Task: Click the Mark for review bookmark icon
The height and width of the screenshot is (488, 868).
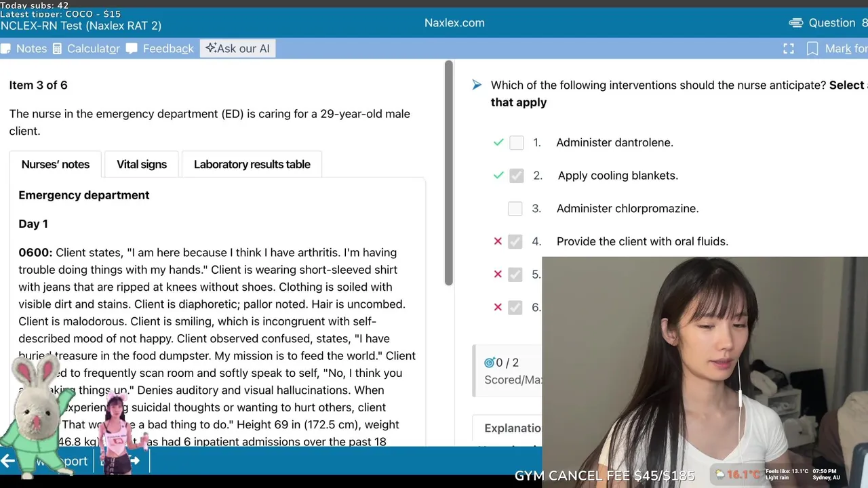Action: click(x=812, y=49)
